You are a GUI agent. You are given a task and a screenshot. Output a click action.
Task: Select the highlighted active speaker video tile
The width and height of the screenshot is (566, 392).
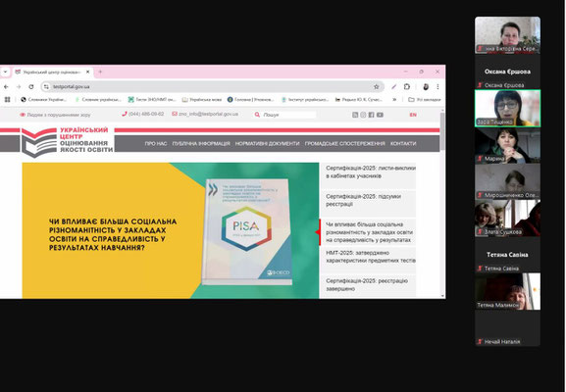[x=507, y=108]
